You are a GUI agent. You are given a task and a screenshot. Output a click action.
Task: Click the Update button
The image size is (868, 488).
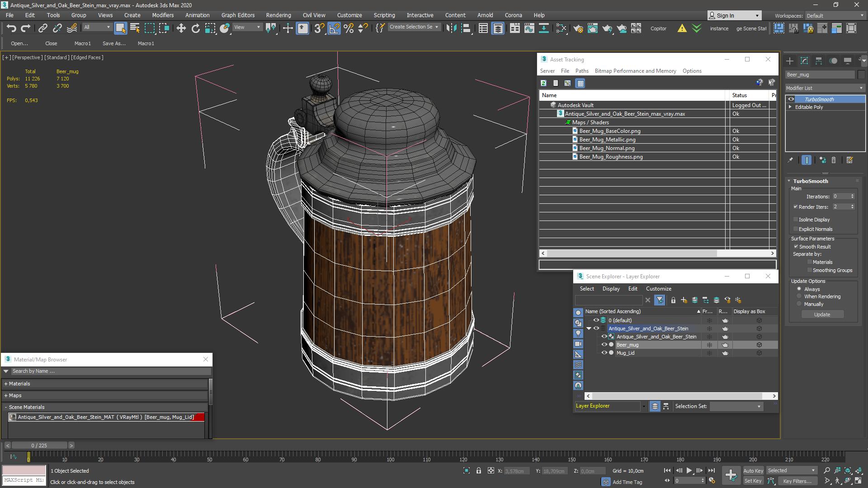822,314
